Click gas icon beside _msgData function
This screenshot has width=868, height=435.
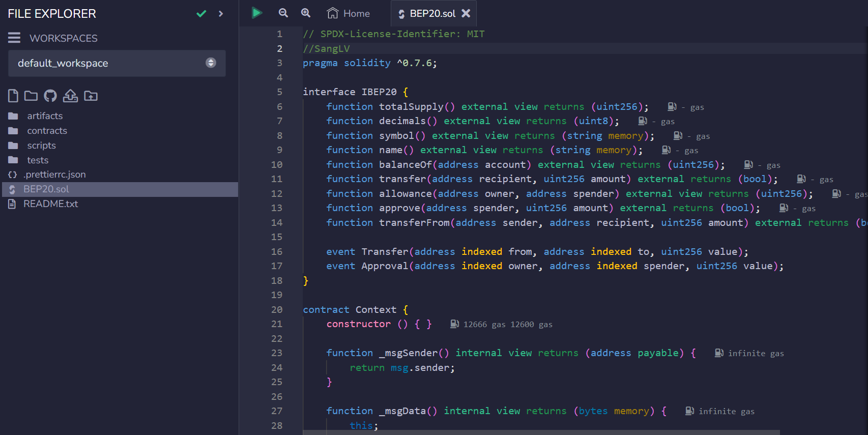pyautogui.click(x=689, y=411)
